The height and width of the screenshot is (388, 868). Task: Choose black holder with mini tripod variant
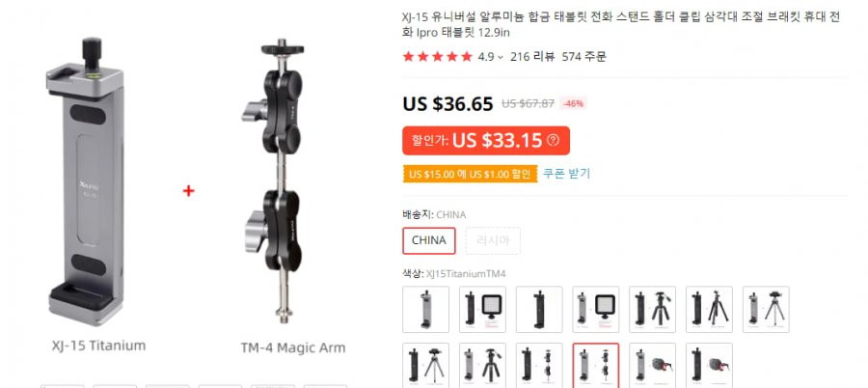click(425, 365)
